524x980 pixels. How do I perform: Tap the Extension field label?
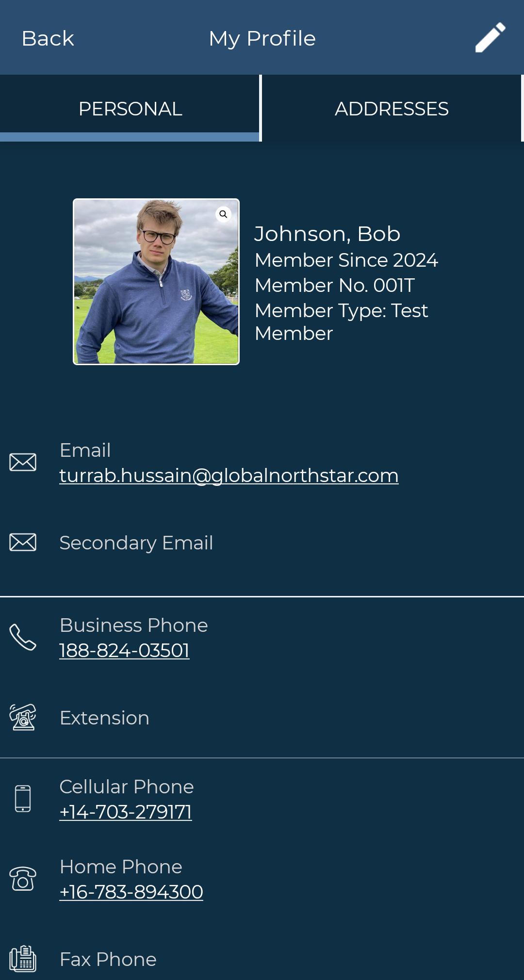tap(104, 718)
